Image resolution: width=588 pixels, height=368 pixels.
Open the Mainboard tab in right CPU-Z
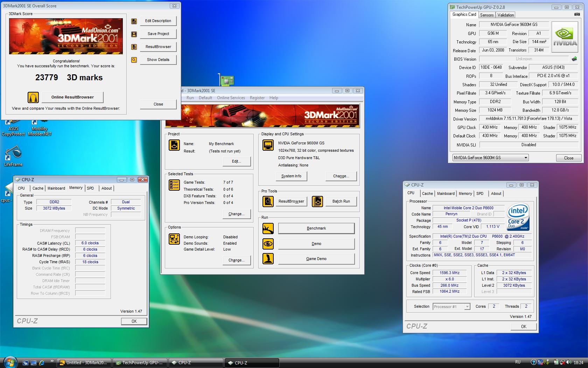[446, 193]
